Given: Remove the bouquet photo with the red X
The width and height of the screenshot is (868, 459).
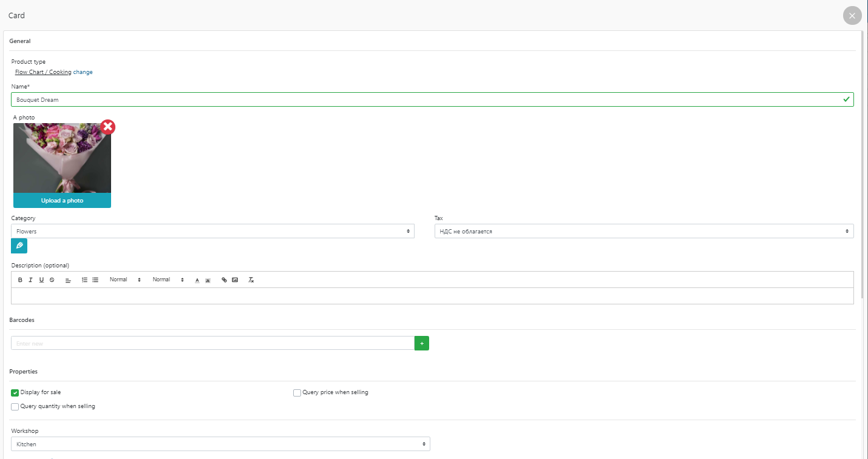Looking at the screenshot, I should pos(107,127).
